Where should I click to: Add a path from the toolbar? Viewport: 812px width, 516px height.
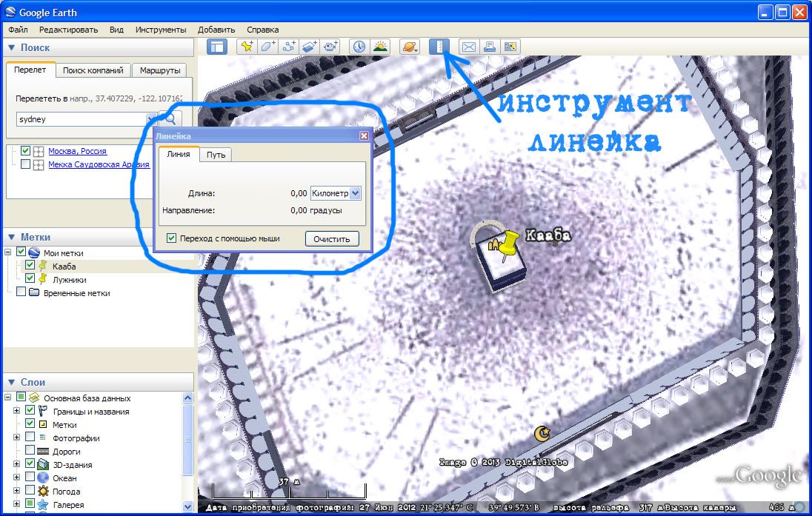click(288, 47)
